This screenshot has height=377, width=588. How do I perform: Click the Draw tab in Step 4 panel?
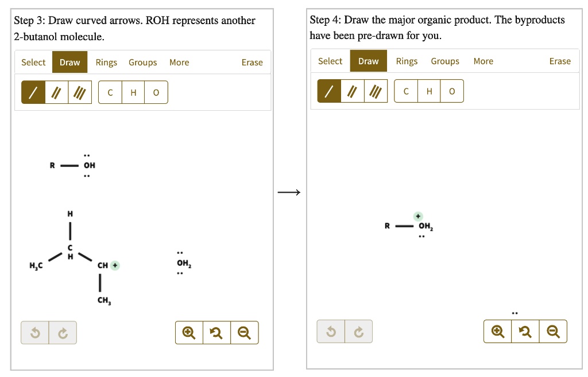(x=369, y=61)
